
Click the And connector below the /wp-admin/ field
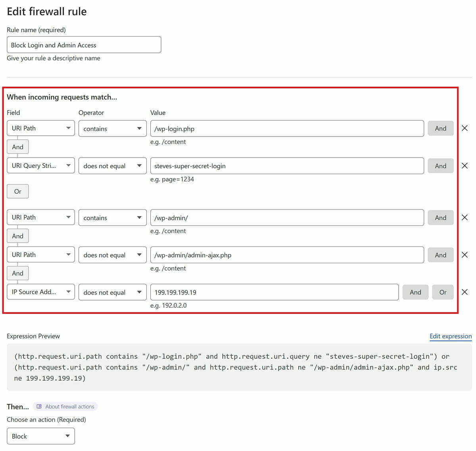click(18, 236)
